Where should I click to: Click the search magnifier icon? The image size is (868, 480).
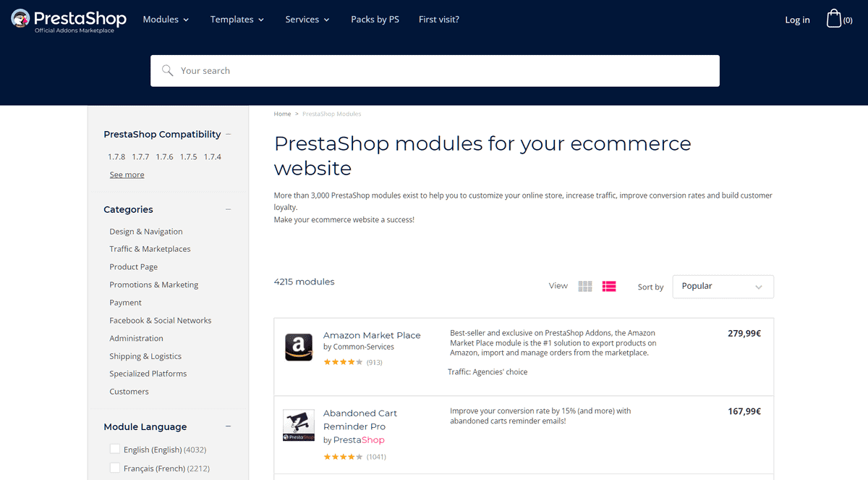(168, 70)
